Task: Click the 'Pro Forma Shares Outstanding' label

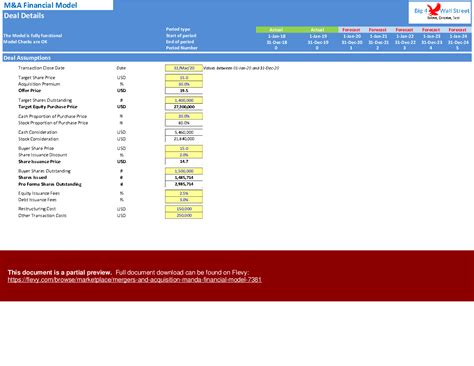Action: [x=50, y=184]
